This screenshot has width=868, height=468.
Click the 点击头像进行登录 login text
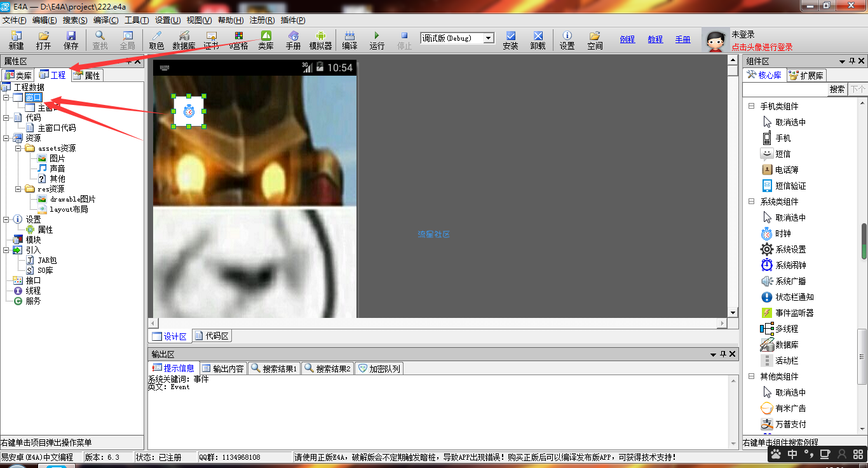762,47
